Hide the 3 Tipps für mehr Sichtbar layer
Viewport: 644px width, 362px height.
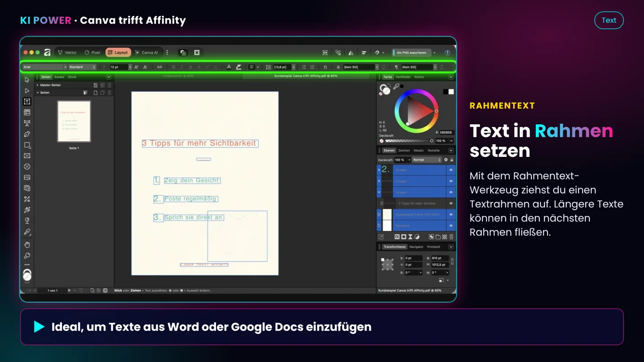(451, 203)
